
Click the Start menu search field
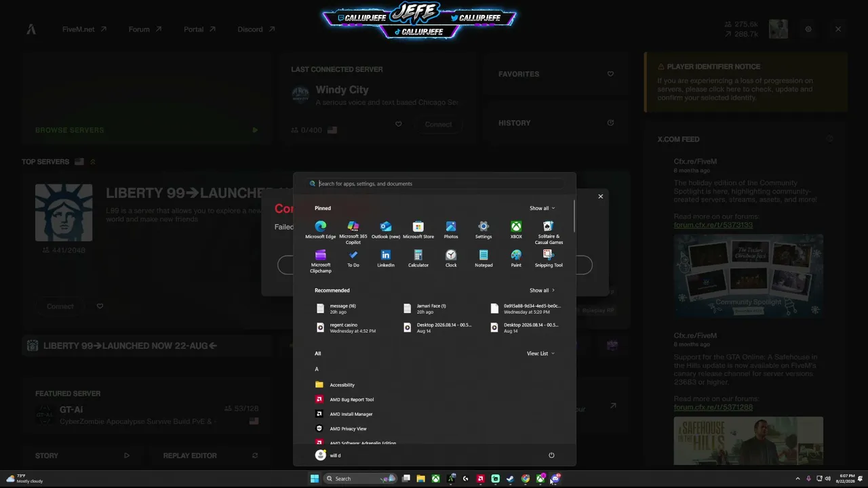coord(435,184)
